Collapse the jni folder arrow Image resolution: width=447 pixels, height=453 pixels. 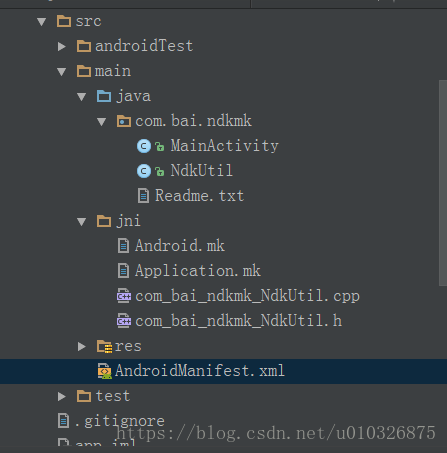click(82, 222)
